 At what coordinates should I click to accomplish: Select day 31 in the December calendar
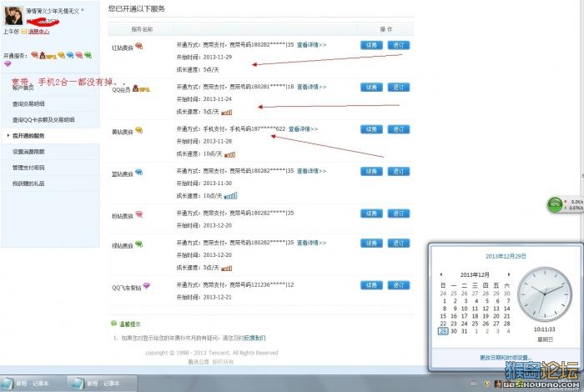(x=464, y=331)
